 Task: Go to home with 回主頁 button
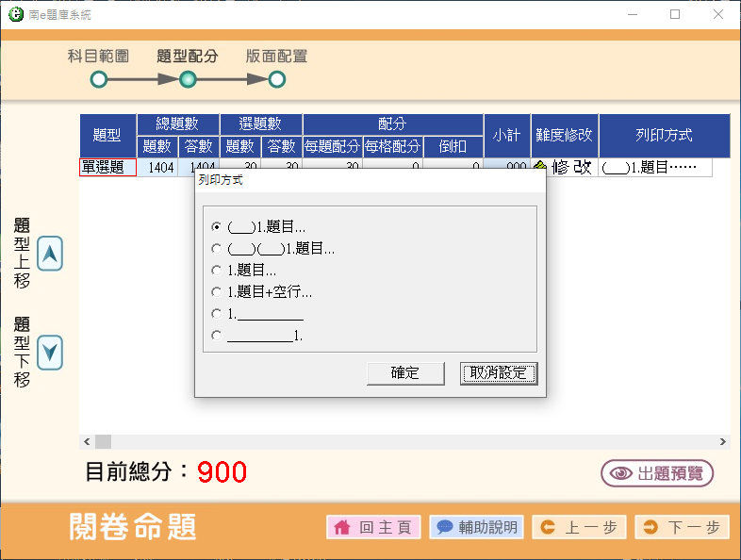click(x=373, y=528)
